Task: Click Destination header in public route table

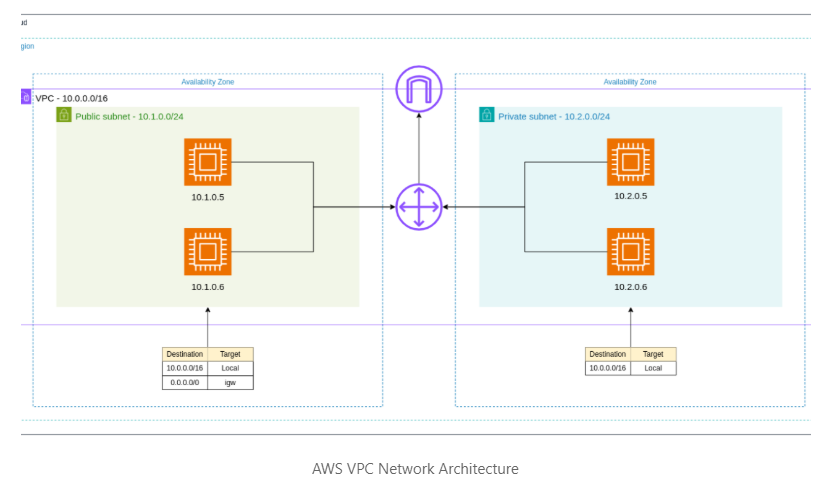Action: (x=185, y=354)
